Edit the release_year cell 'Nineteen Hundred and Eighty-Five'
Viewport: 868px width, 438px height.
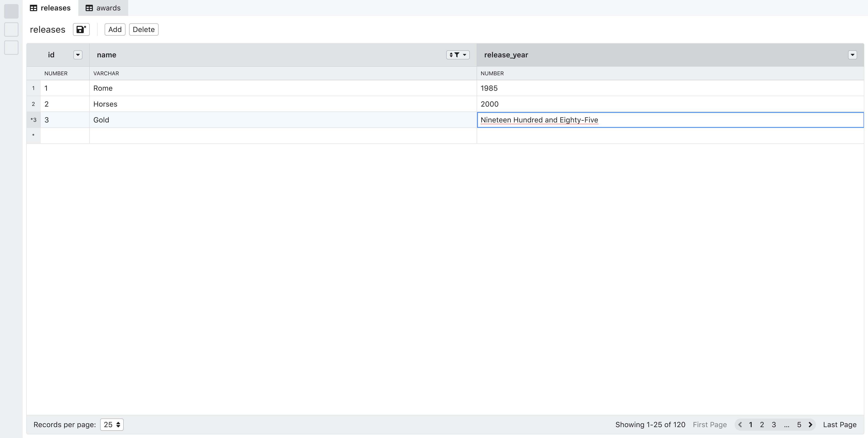pyautogui.click(x=670, y=120)
